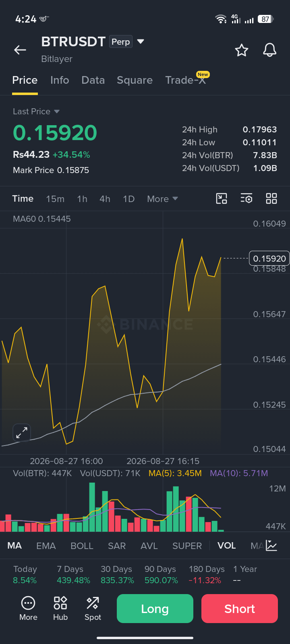Tap the Perp contract type badge
Viewport: 290px width, 644px height.
click(x=121, y=42)
